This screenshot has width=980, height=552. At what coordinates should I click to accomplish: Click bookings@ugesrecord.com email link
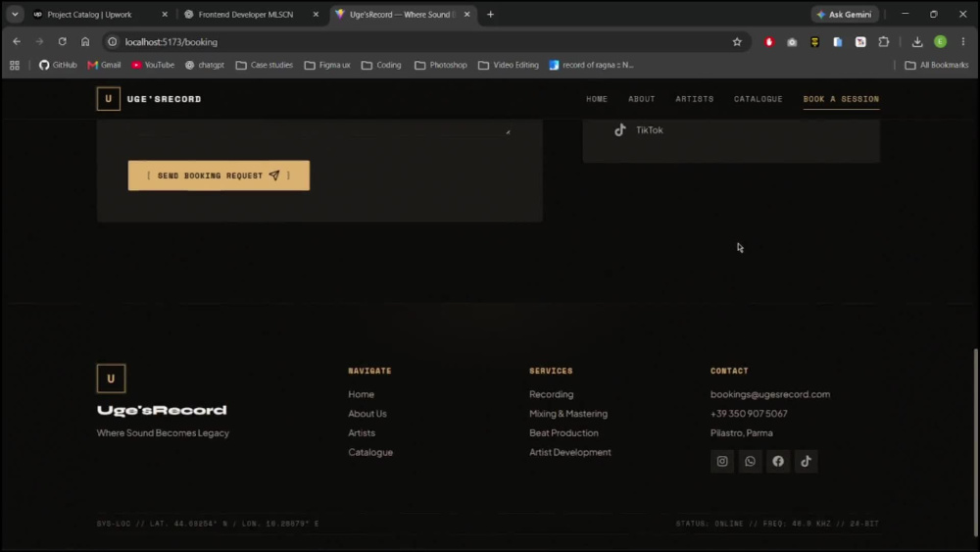(770, 394)
